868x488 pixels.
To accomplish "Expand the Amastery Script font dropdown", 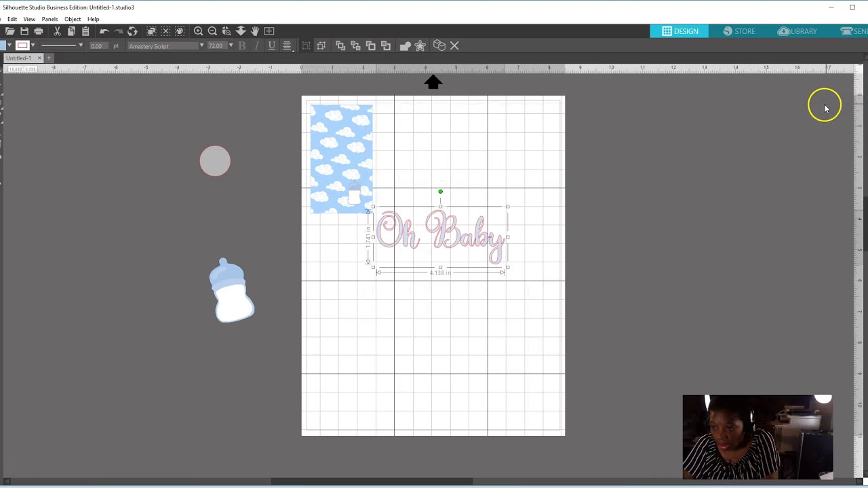I will click(x=201, y=46).
